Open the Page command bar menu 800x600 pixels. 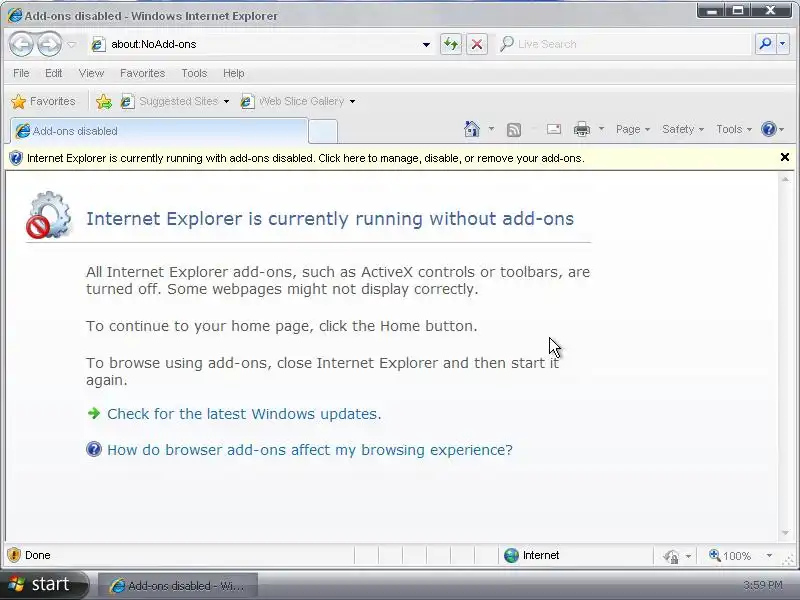pyautogui.click(x=633, y=130)
